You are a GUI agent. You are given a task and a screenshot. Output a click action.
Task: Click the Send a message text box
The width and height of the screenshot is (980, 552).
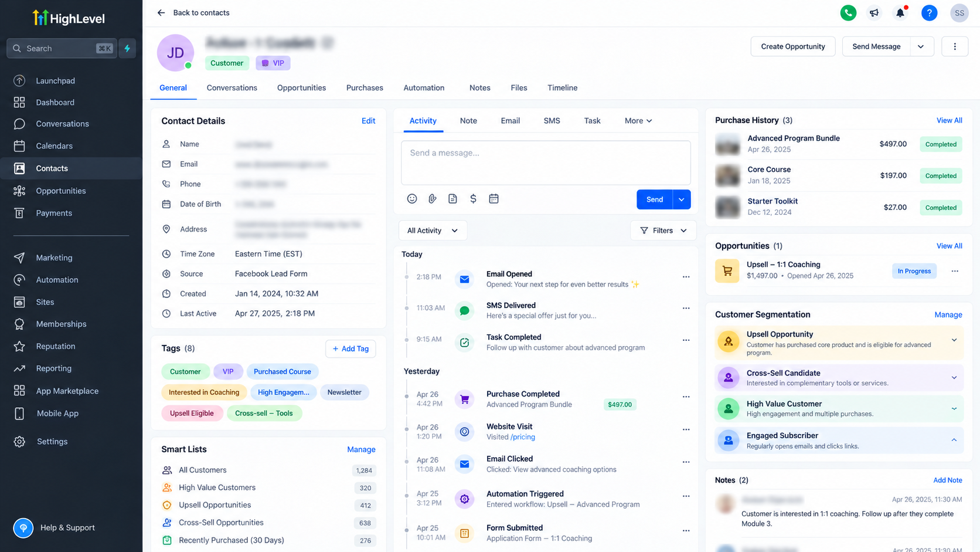point(546,162)
